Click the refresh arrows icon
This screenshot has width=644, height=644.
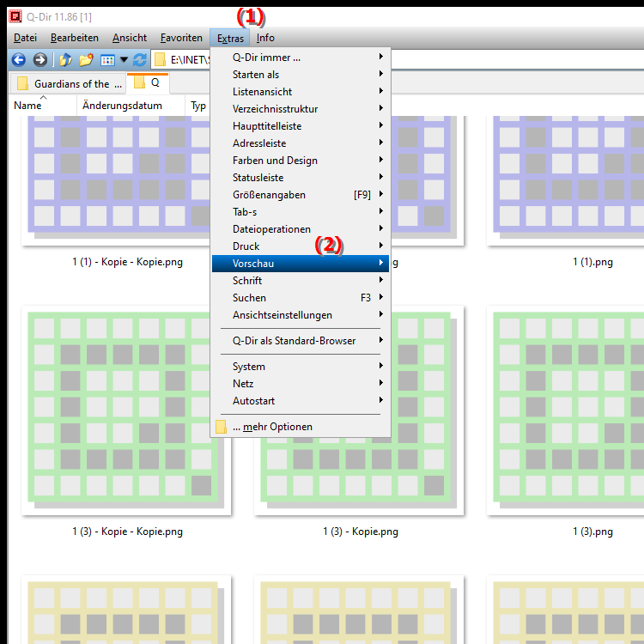140,60
